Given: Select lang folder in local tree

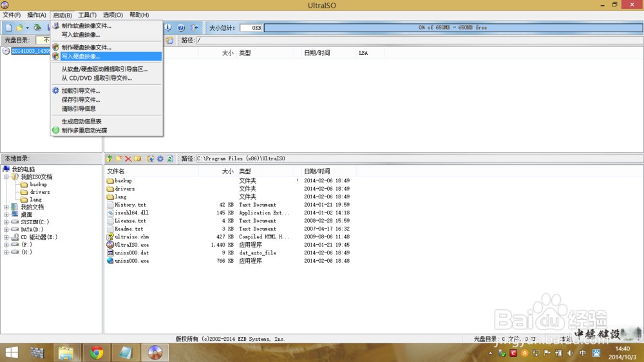Looking at the screenshot, I should 35,199.
